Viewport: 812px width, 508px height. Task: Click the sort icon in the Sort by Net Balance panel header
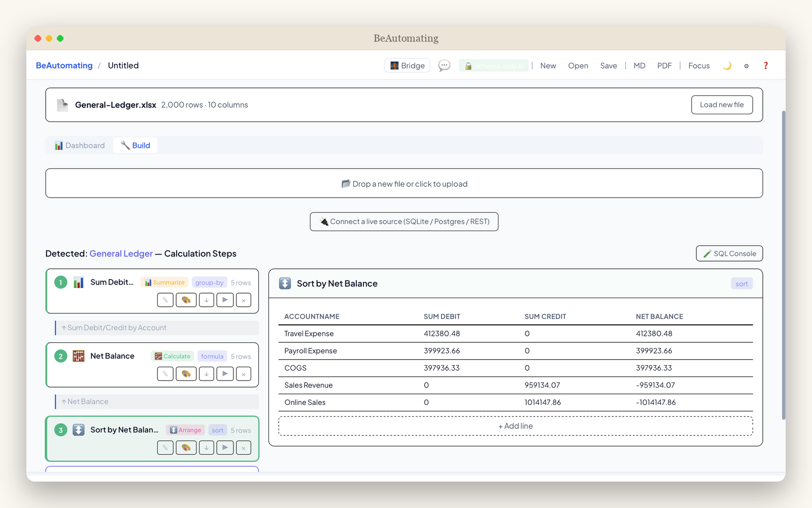pos(285,283)
